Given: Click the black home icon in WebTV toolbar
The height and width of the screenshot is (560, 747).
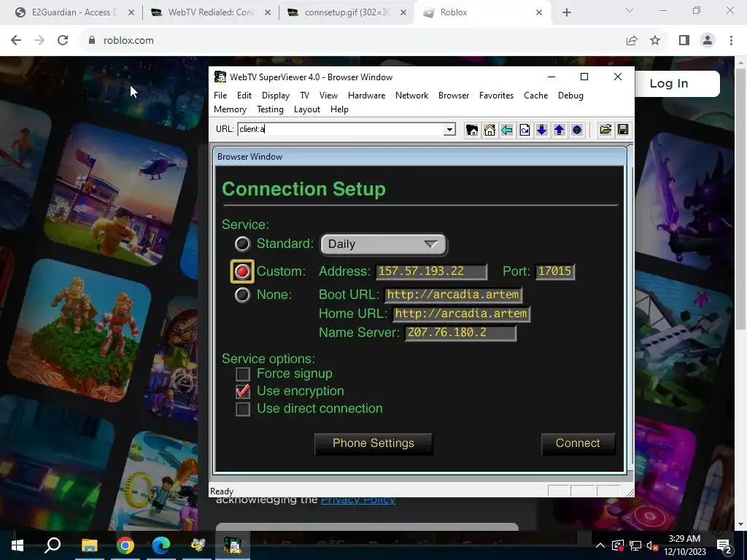Looking at the screenshot, I should click(472, 130).
